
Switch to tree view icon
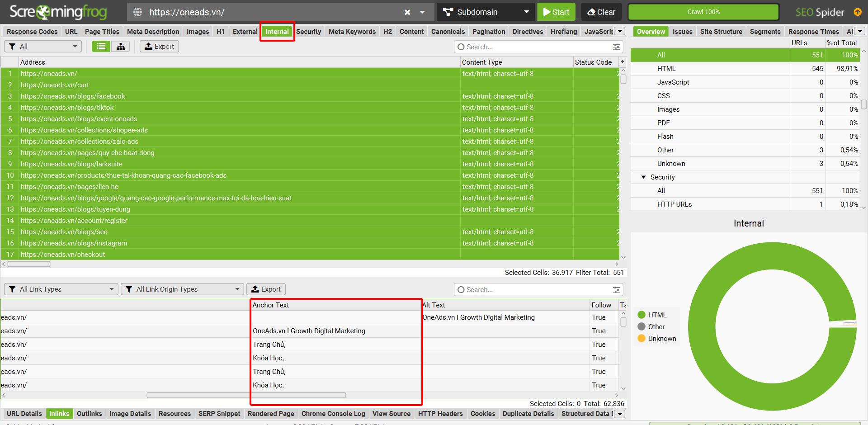point(121,47)
